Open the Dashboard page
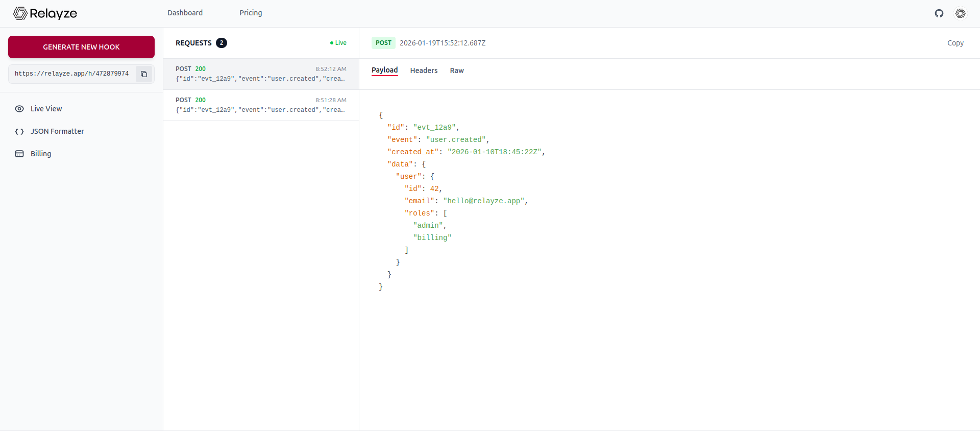 [185, 13]
